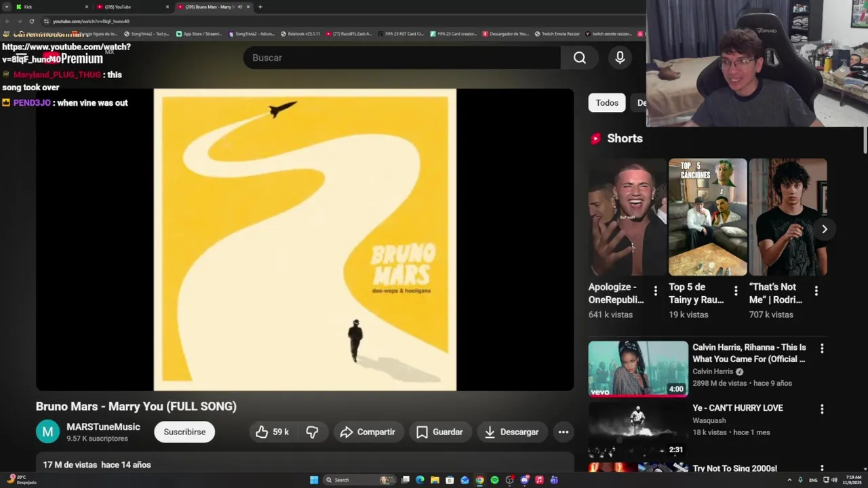Screen dimensions: 868x488
Task: Open the three-dot more actions menu under video
Action: 563,432
